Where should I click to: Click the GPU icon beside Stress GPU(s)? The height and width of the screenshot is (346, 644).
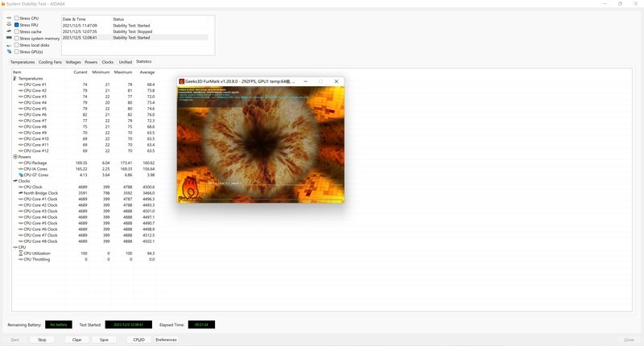click(x=10, y=51)
